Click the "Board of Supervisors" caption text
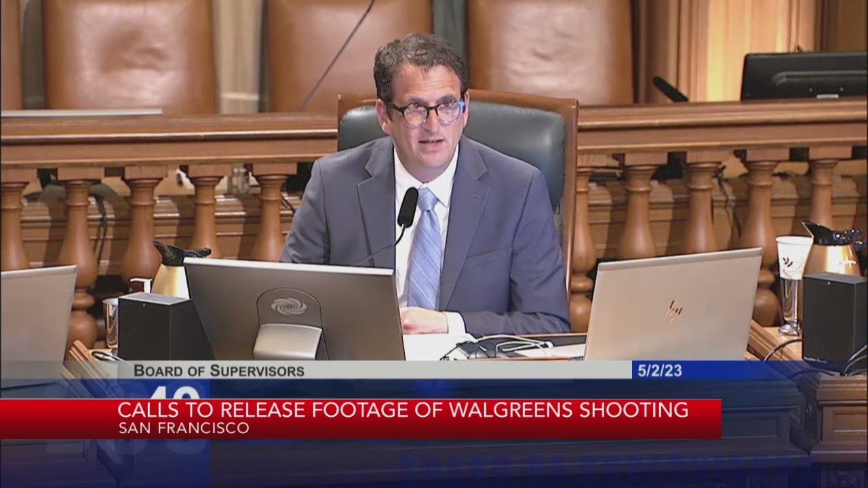Viewport: 868px width, 488px height. [x=219, y=371]
